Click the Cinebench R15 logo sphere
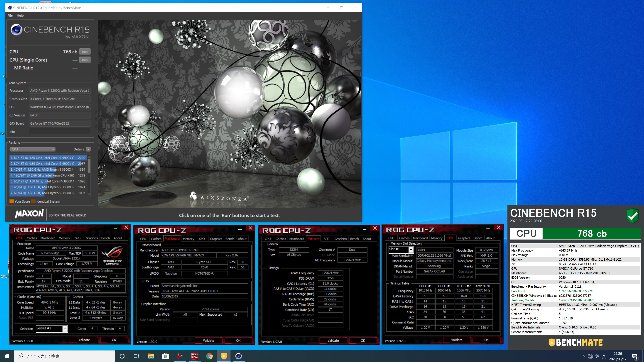The image size is (644, 362). point(16,30)
